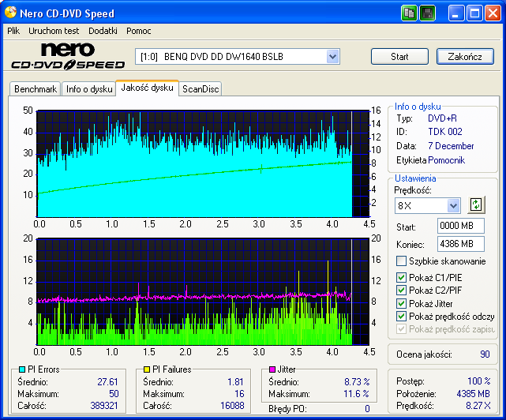
Task: Uncheck Pokaż C2/PIF checkbox
Action: [401, 291]
